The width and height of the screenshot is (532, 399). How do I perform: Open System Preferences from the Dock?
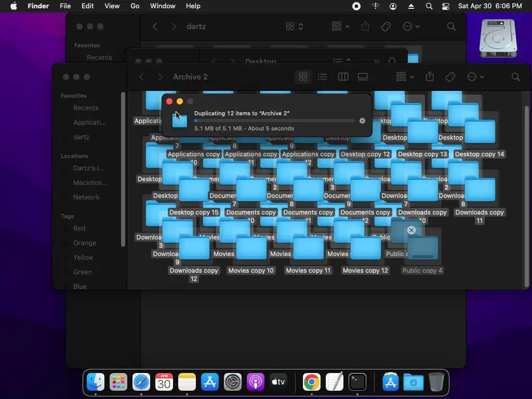232,382
